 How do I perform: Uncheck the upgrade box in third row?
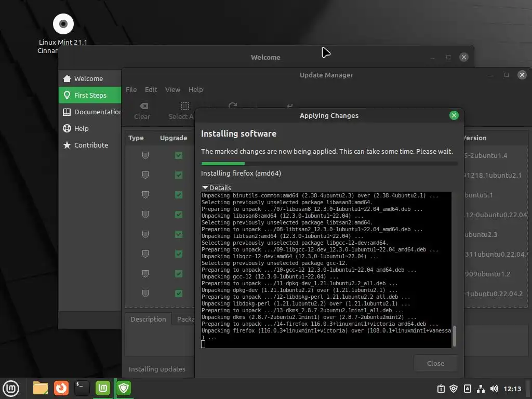coord(179,195)
